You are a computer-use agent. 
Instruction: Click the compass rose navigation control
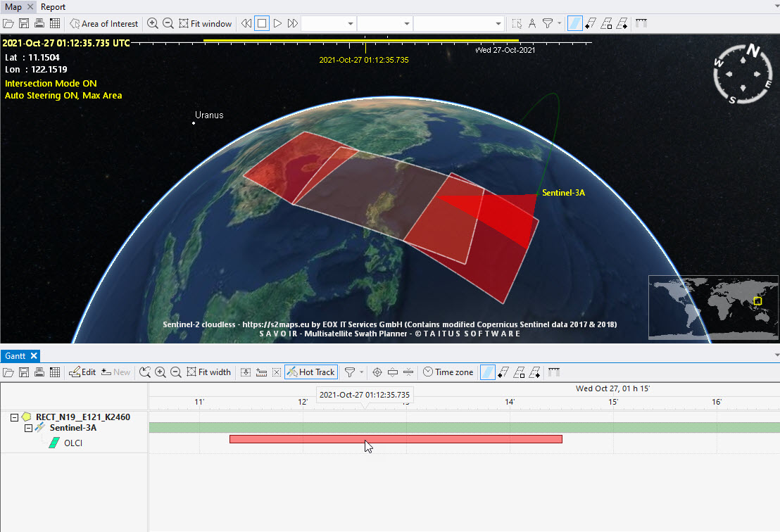point(743,74)
